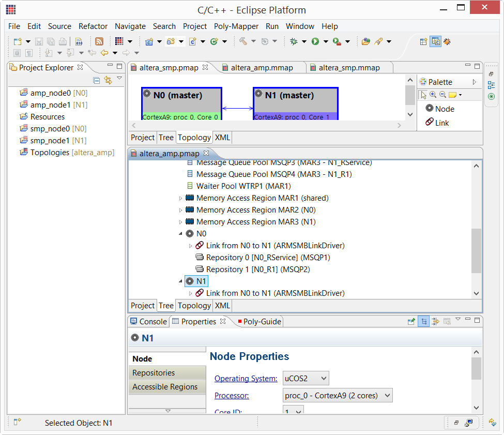
Task: Select the N0 (master) node box in topology
Action: (181, 103)
